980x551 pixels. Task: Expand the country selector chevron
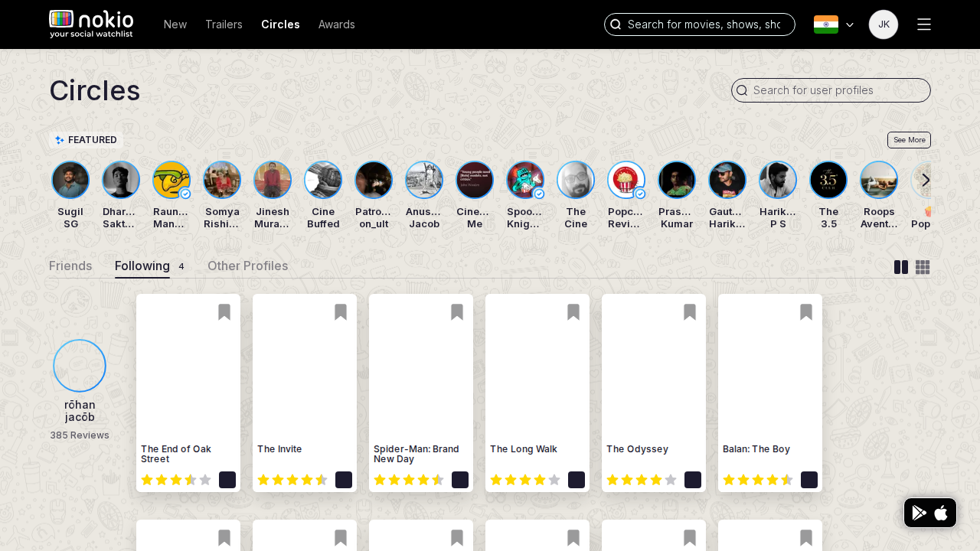850,24
